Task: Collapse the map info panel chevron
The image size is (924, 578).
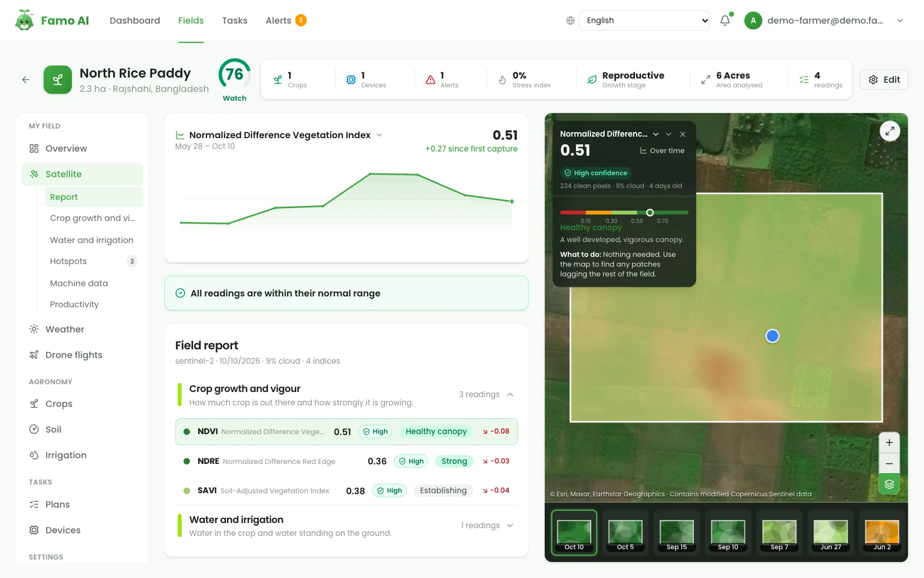Action: (668, 134)
